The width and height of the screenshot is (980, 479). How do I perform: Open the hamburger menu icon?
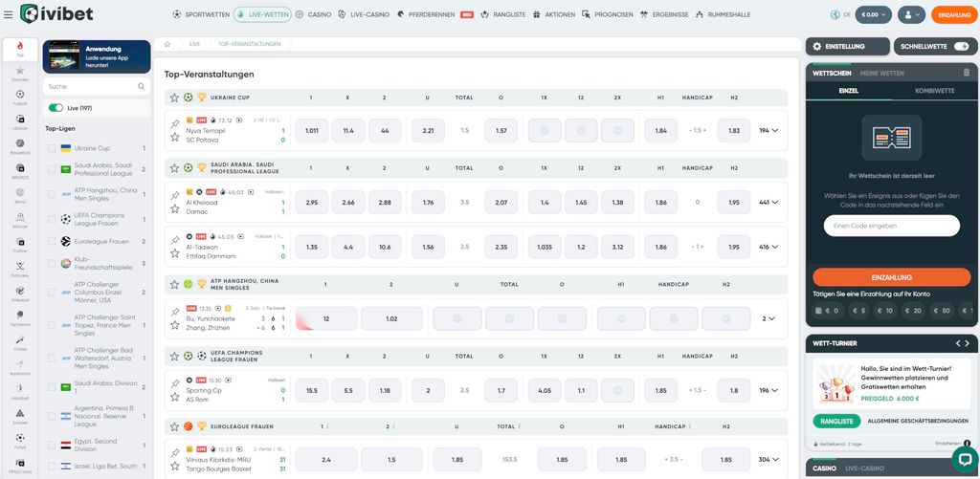8,14
